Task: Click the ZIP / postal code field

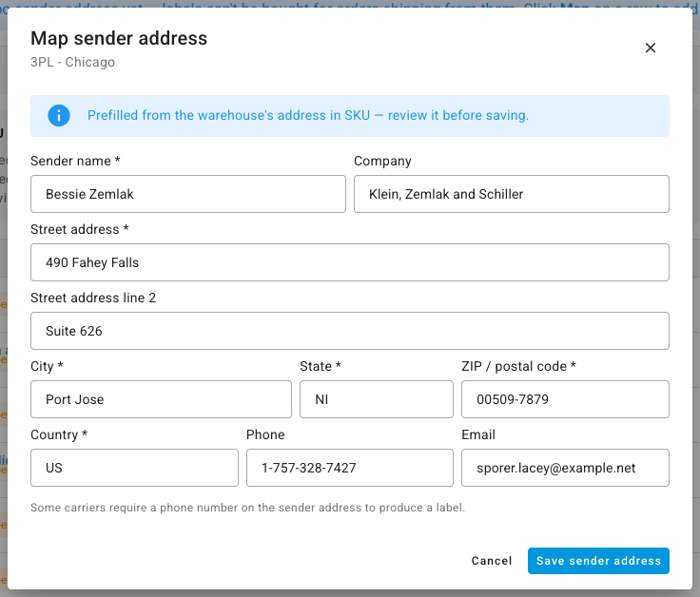Action: tap(565, 399)
